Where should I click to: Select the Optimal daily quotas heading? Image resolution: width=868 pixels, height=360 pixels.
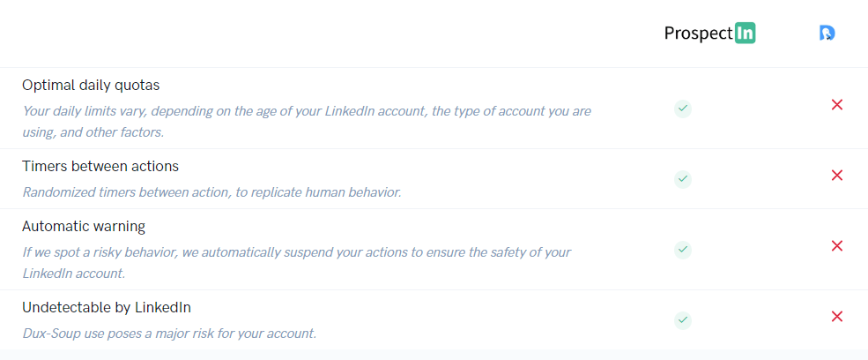pos(91,86)
